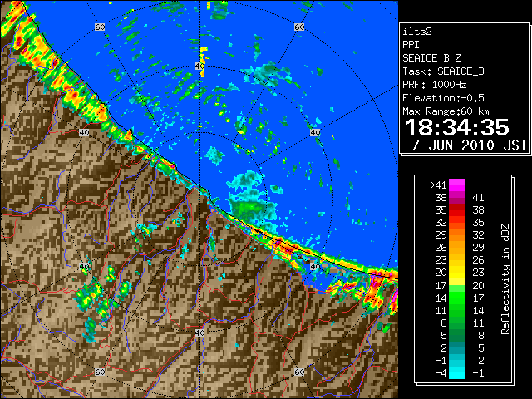Screen dimensions: 532x399
Task: Pick the orange 29 to 32 dBZ band
Action: [x=457, y=235]
